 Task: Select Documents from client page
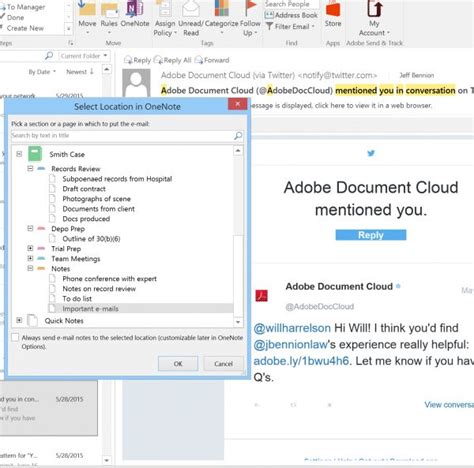click(x=98, y=209)
